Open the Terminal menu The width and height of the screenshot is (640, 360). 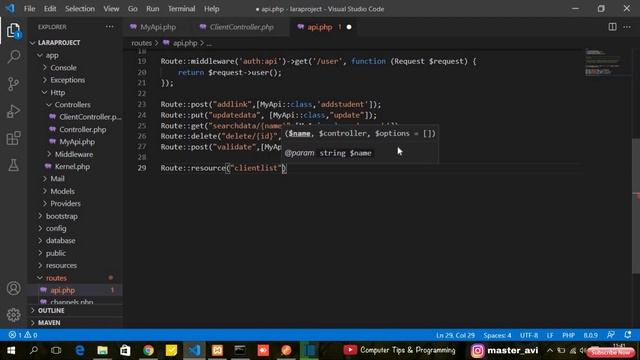coord(181,9)
